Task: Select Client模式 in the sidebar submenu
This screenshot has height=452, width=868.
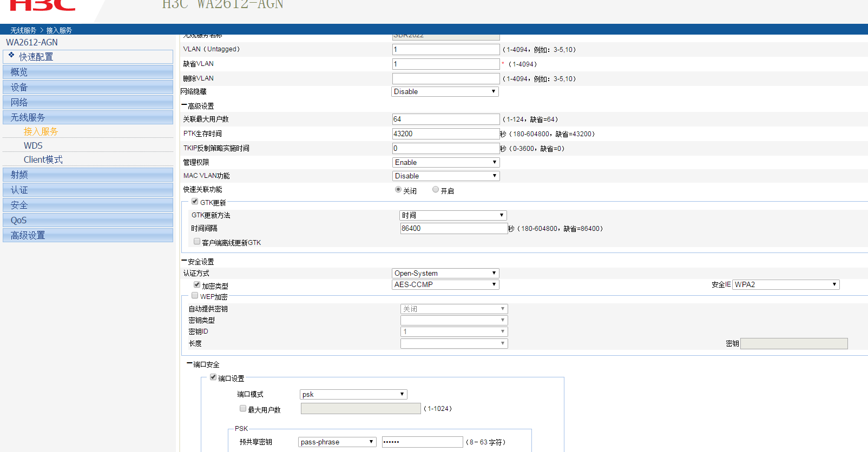Action: [43, 159]
